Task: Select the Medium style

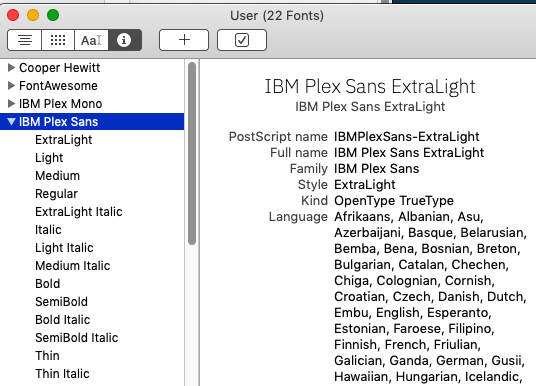Action: (x=57, y=176)
